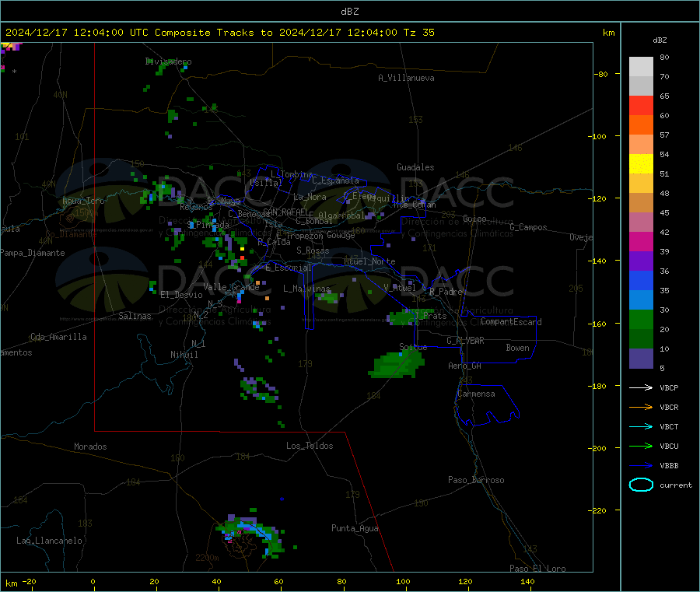Click the cyan VBCT arrow legend icon
The width and height of the screenshot is (700, 592).
641,427
